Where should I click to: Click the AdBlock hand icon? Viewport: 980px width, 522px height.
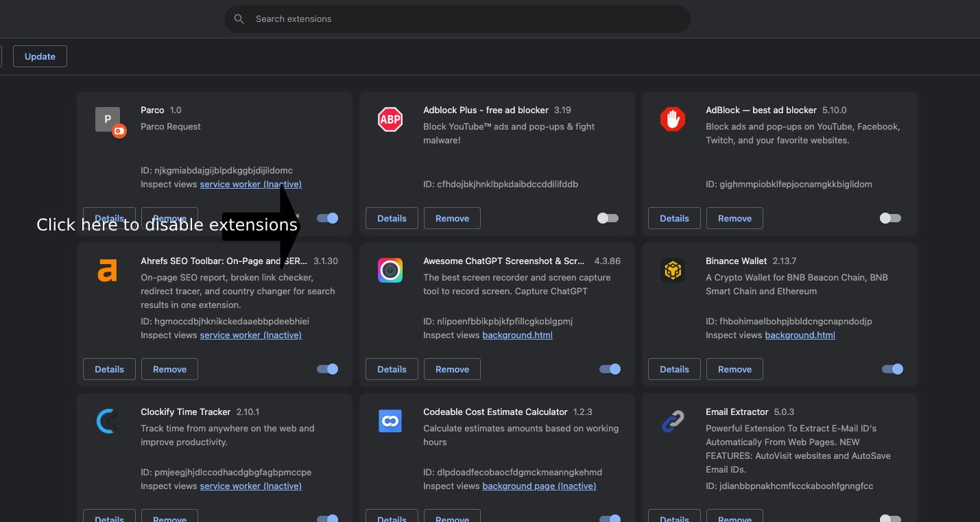pos(673,119)
